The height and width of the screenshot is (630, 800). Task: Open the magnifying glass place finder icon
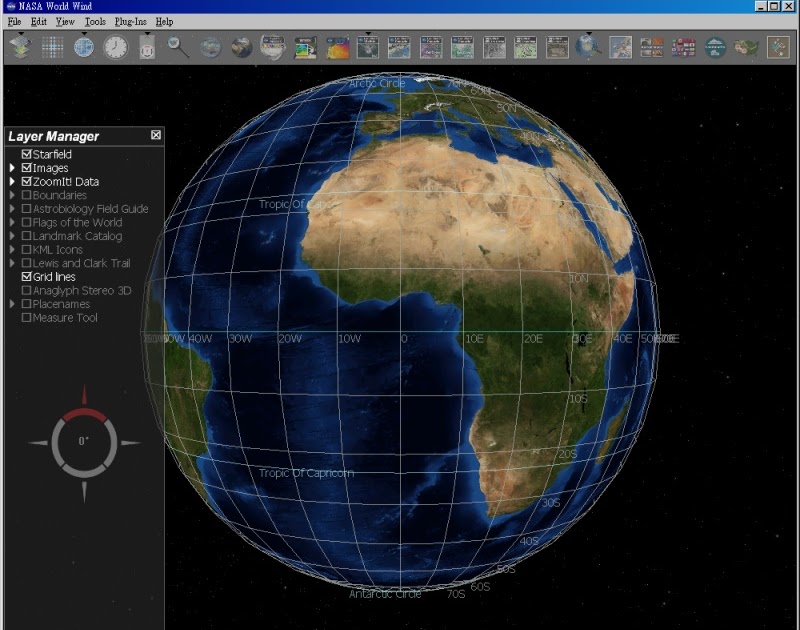point(179,47)
